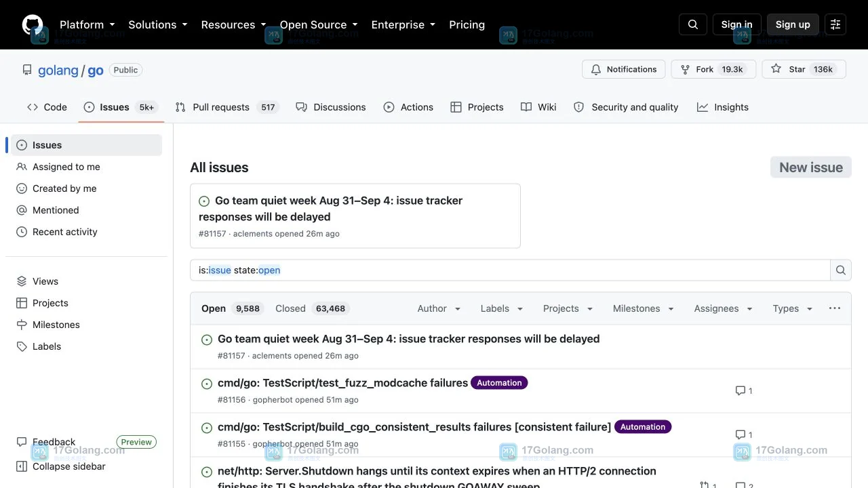This screenshot has height=488, width=868.
Task: Click the Sign in button
Action: [x=737, y=24]
